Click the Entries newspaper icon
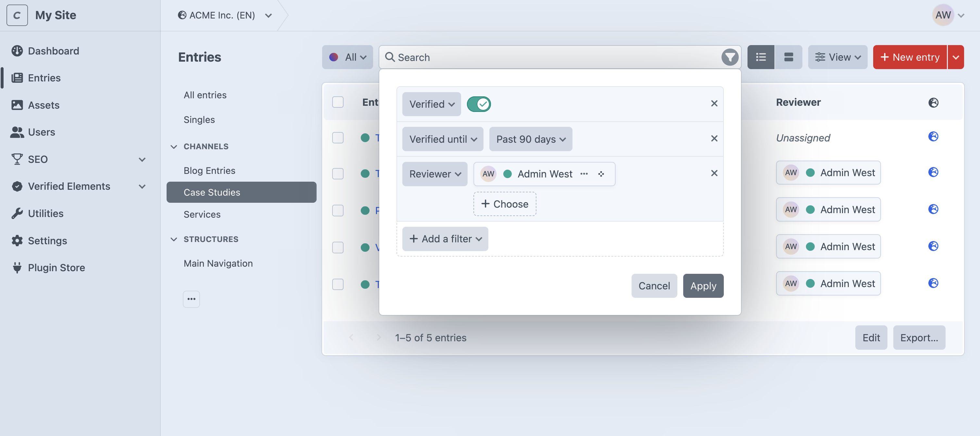This screenshot has height=436, width=980. (17, 78)
